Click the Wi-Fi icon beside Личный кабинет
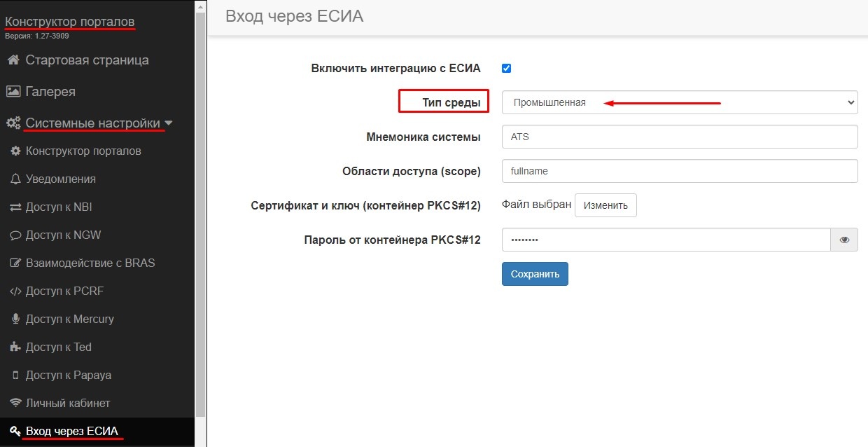 [15, 404]
